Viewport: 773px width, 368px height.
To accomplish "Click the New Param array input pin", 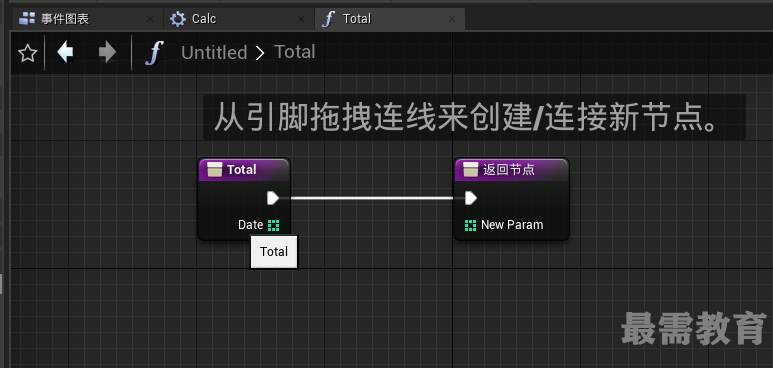I will coord(470,225).
